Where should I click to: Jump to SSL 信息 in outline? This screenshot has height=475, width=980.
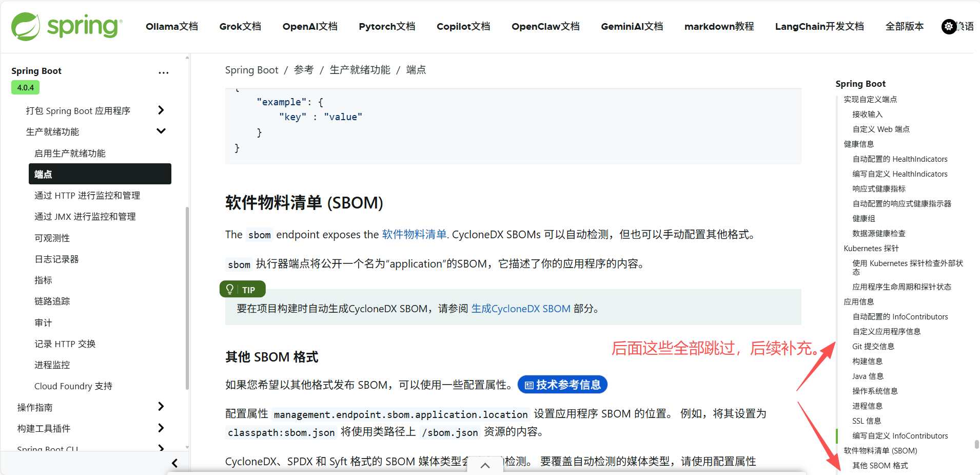[x=867, y=421]
